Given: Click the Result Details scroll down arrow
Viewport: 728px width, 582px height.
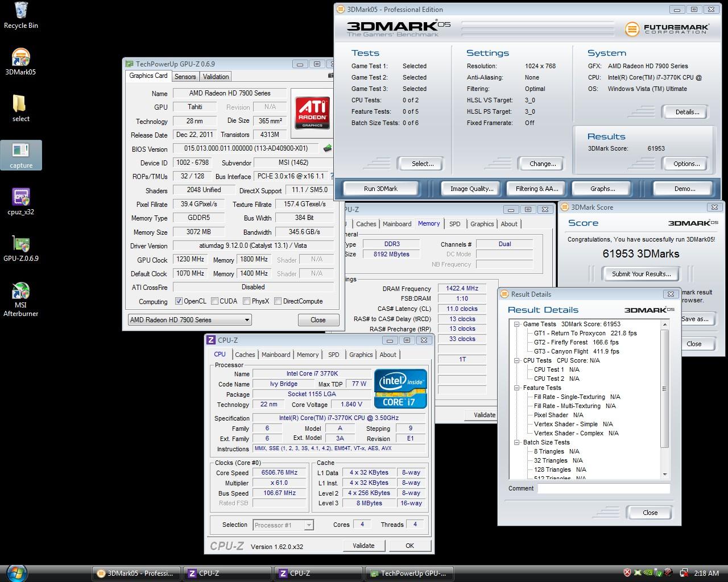Looking at the screenshot, I should pyautogui.click(x=665, y=475).
